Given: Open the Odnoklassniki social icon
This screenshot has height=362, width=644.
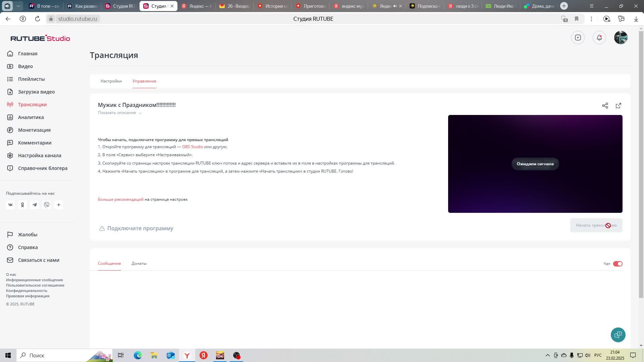Looking at the screenshot, I should (22, 205).
